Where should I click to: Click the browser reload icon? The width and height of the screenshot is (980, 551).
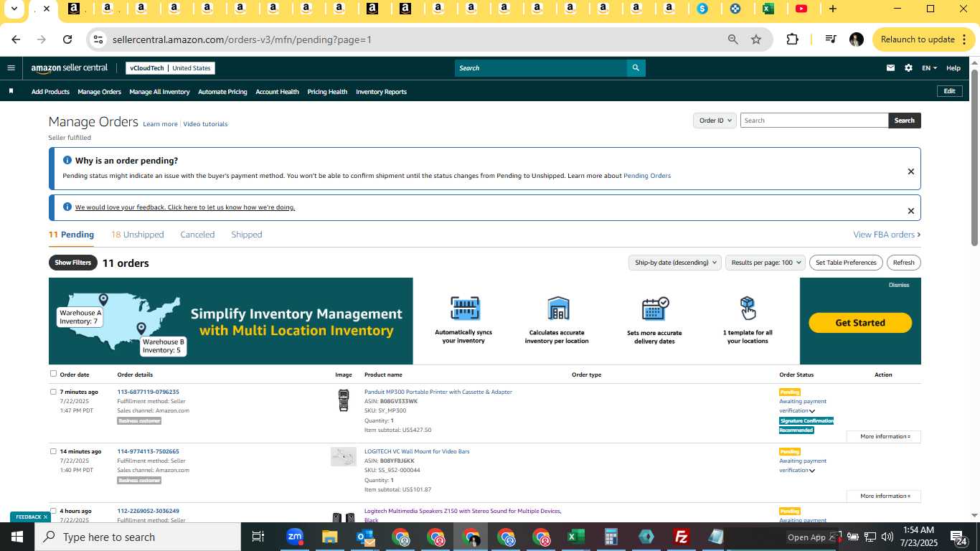[67, 39]
